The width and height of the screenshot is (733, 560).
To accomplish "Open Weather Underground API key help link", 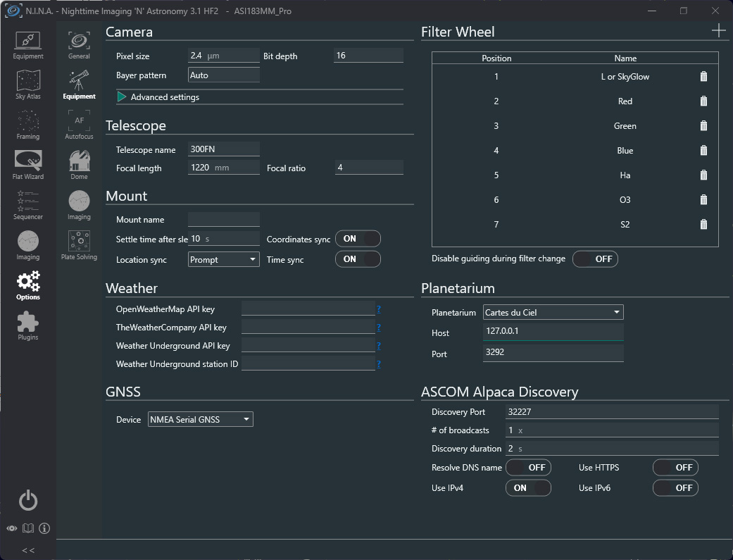I will point(379,346).
